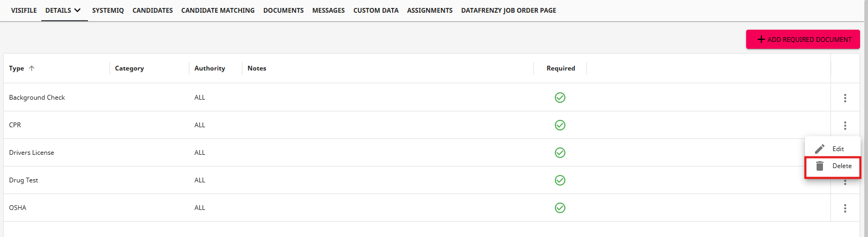Image resolution: width=868 pixels, height=237 pixels.
Task: Select Delete from the context menu
Action: pos(842,166)
